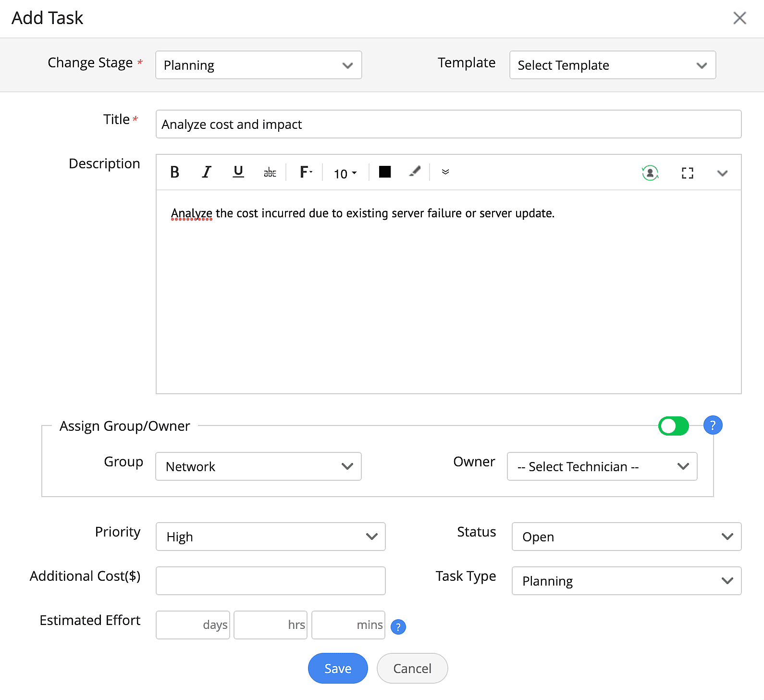Screen dimensions: 764x700
Task: Click the highlight color brush icon
Action: point(415,172)
